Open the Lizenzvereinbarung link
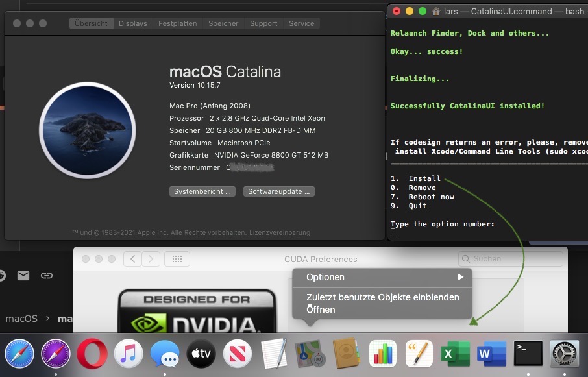 click(x=279, y=233)
